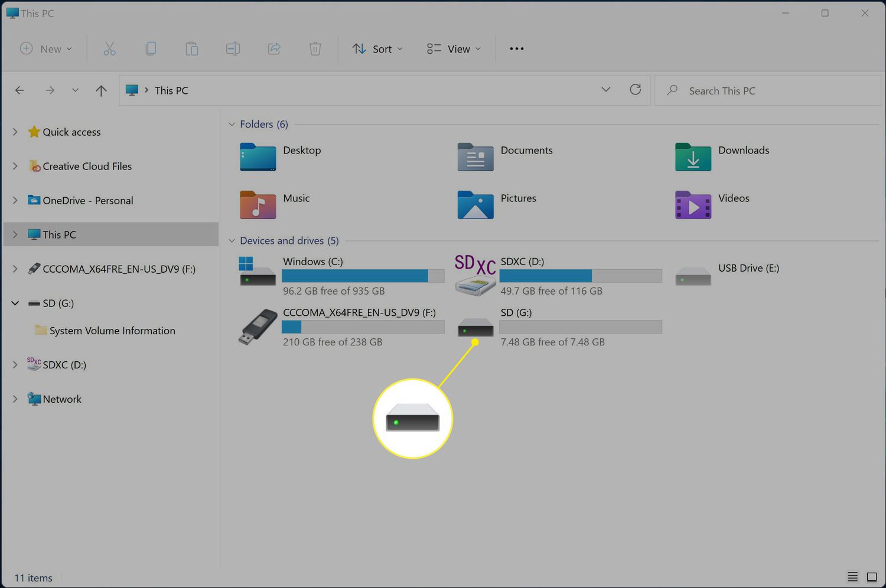The width and height of the screenshot is (886, 588).
Task: Click the address bar computer icon
Action: [x=132, y=90]
